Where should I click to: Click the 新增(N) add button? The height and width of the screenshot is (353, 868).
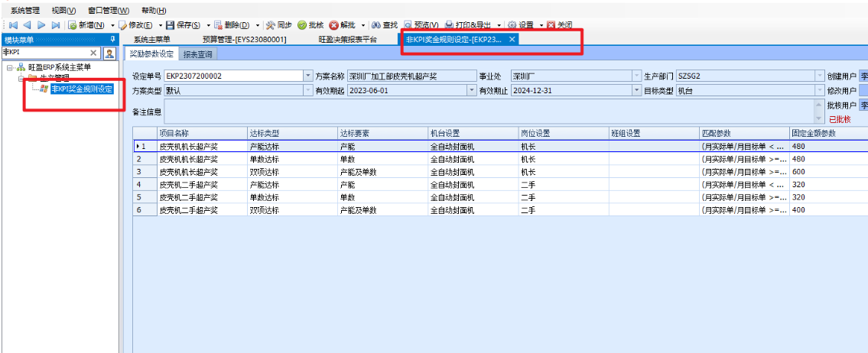86,25
